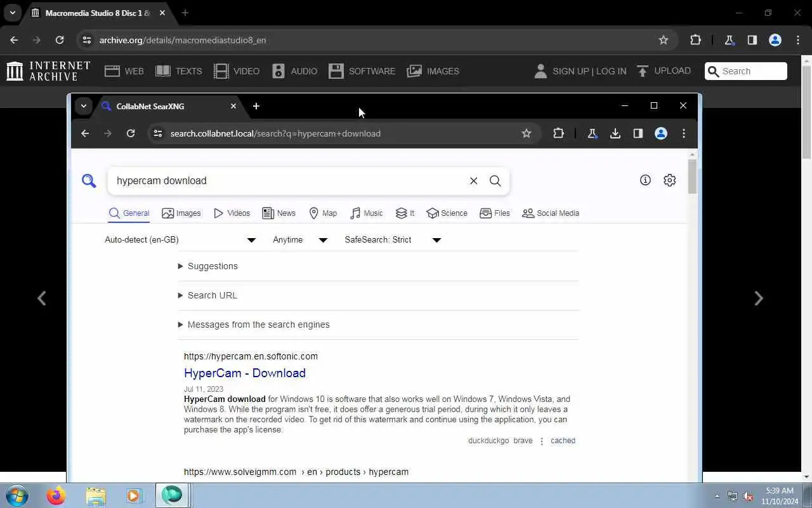Switch to Images search category
Image resolution: width=812 pixels, height=508 pixels.
point(181,213)
